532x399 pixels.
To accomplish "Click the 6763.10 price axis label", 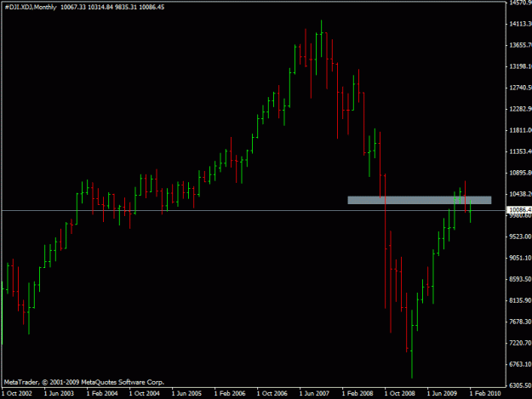I will point(520,364).
